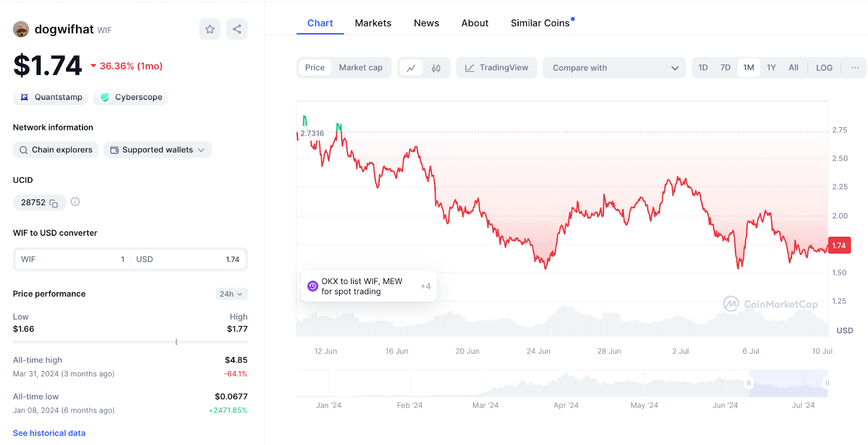Screen dimensions: 868x445
Task: Click the second green news marker on chart
Action: (x=339, y=128)
